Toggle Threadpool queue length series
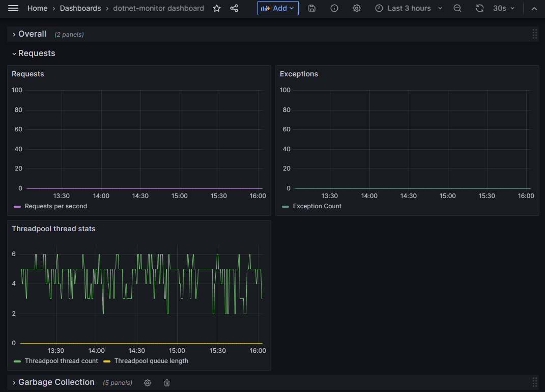 click(x=151, y=361)
